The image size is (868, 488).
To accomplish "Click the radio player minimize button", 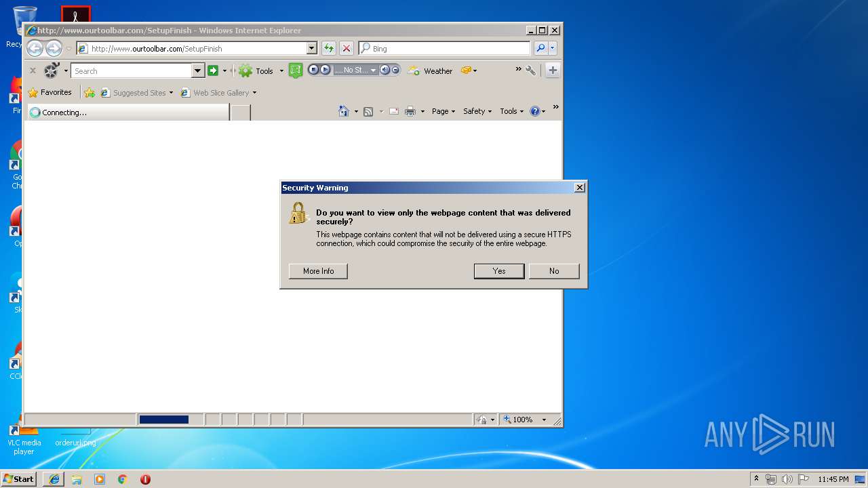I will pos(395,70).
